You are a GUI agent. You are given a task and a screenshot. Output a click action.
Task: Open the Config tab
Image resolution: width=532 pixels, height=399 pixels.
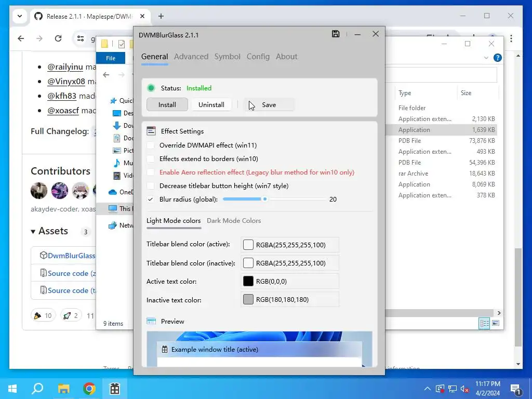tap(258, 57)
